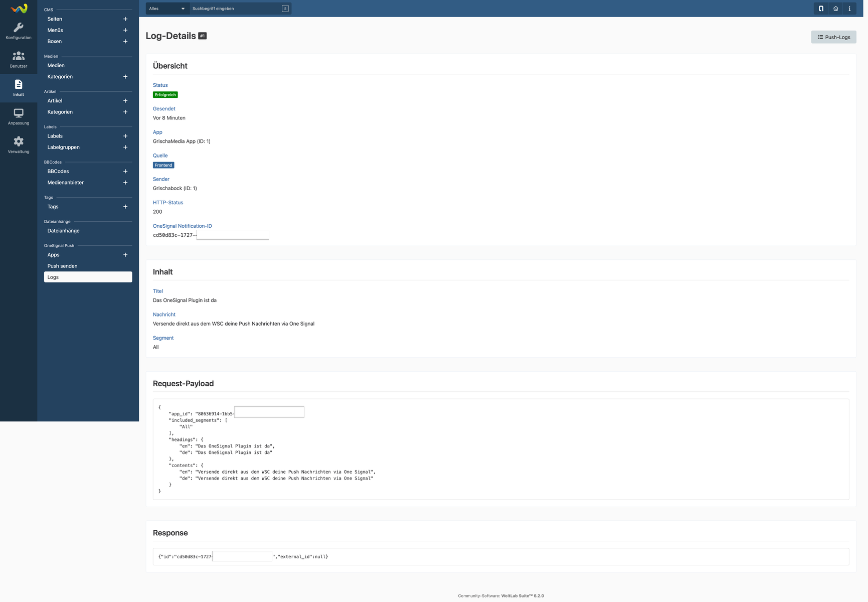Click the WoltLab logo icon
The width and height of the screenshot is (868, 602).
(x=19, y=9)
